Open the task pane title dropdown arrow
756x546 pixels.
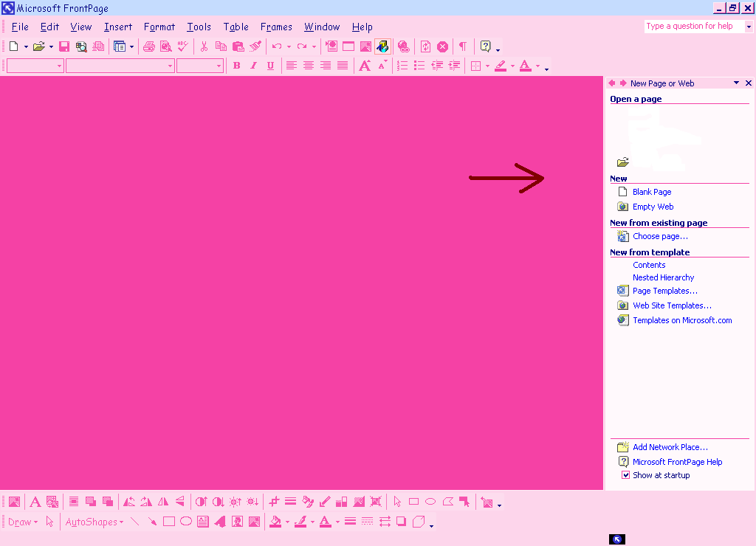coord(736,83)
